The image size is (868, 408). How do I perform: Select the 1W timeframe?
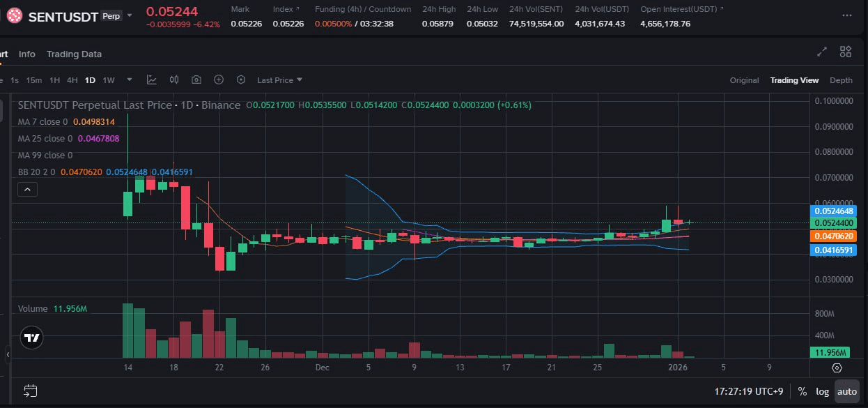click(108, 80)
